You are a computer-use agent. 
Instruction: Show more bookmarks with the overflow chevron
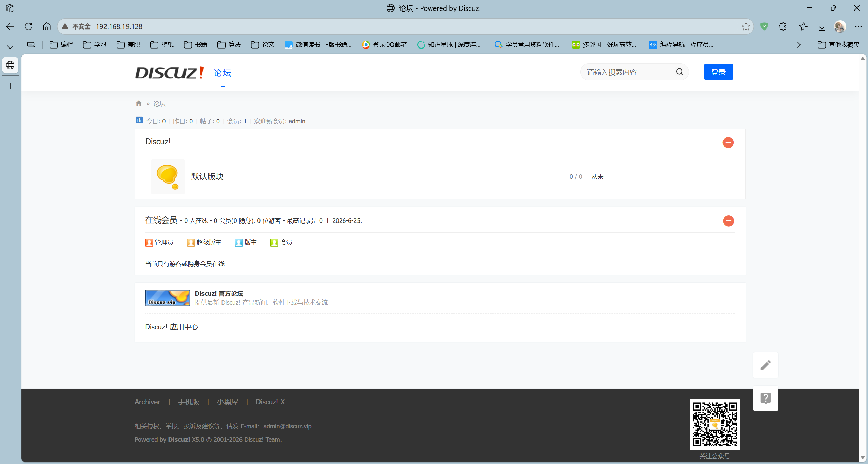pos(799,45)
